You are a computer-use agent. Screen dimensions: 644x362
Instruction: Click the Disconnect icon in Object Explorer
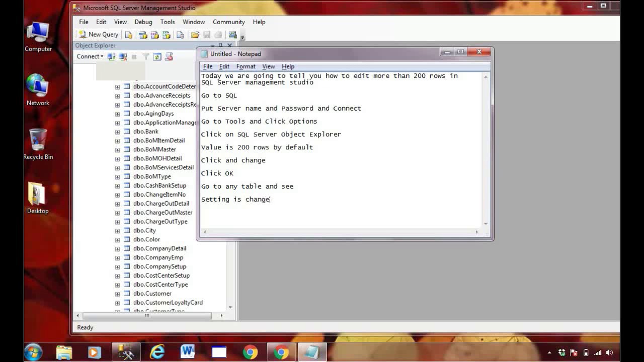pos(123,57)
